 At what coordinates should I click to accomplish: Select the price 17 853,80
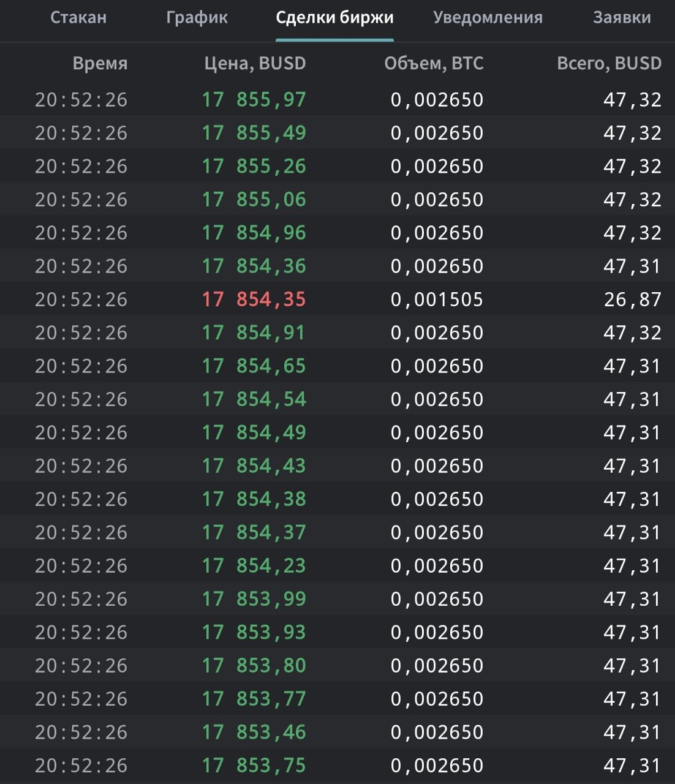coord(254,665)
